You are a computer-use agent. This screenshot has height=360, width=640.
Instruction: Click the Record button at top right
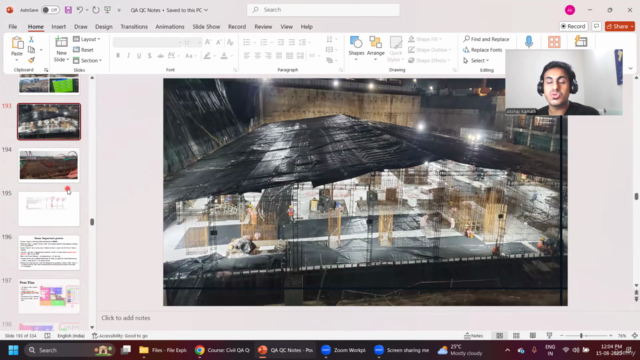click(573, 26)
